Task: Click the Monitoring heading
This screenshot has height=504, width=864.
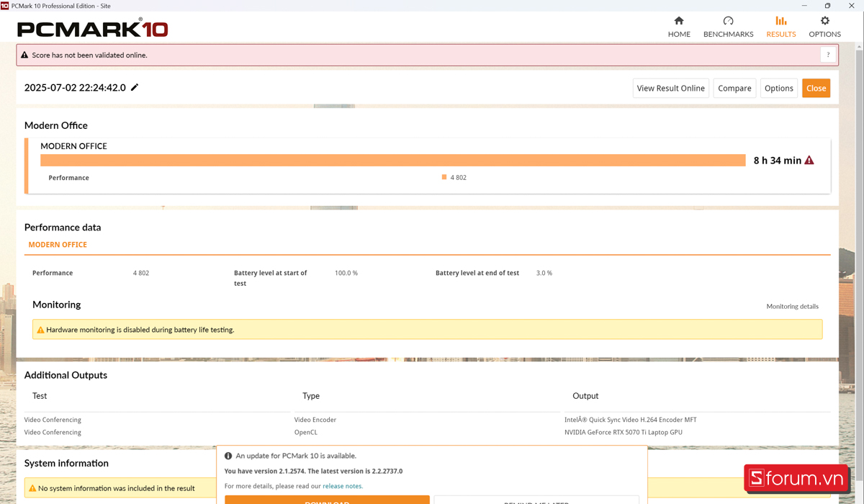Action: pos(56,305)
